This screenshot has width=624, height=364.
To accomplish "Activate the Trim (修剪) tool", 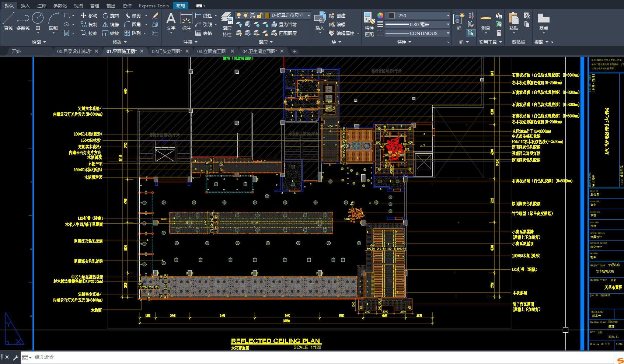I will pyautogui.click(x=133, y=15).
